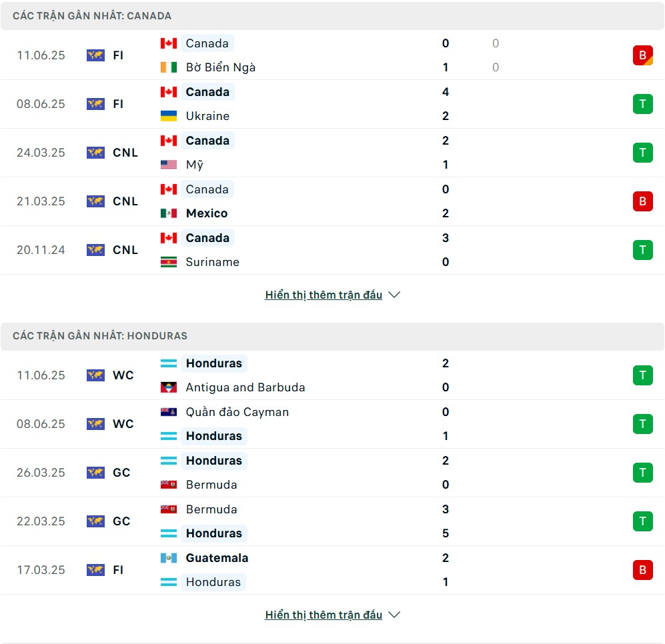Click the competition icon next to WC on 11.06.25
Viewport: 665px width, 644px height.
pyautogui.click(x=95, y=375)
